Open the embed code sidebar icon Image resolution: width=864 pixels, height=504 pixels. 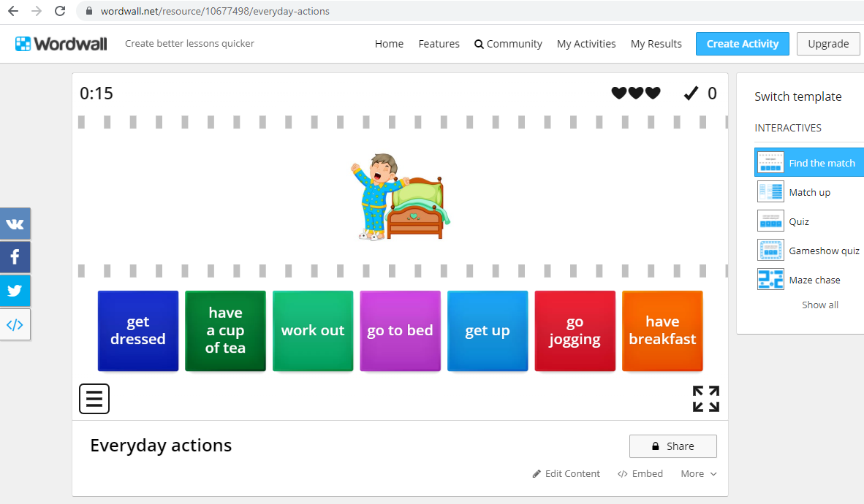pyautogui.click(x=15, y=324)
